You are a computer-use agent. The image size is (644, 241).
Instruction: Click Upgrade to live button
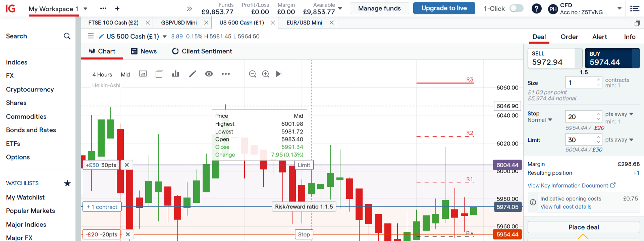[444, 8]
